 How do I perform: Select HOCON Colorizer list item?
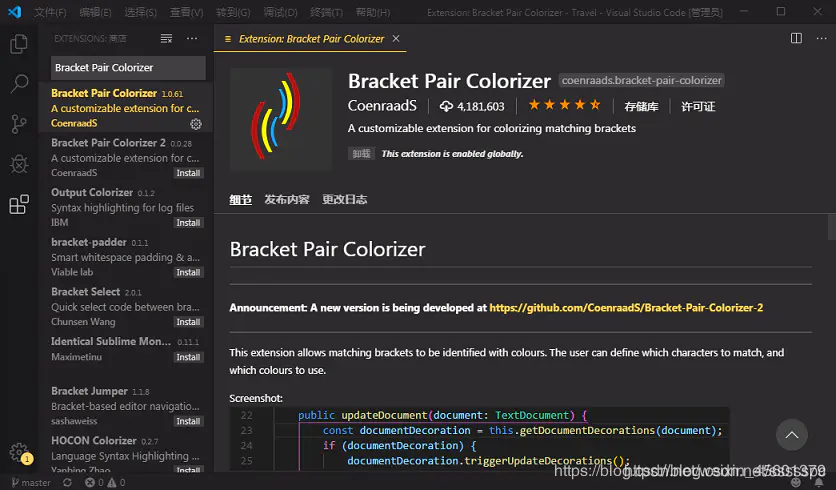[x=126, y=452]
